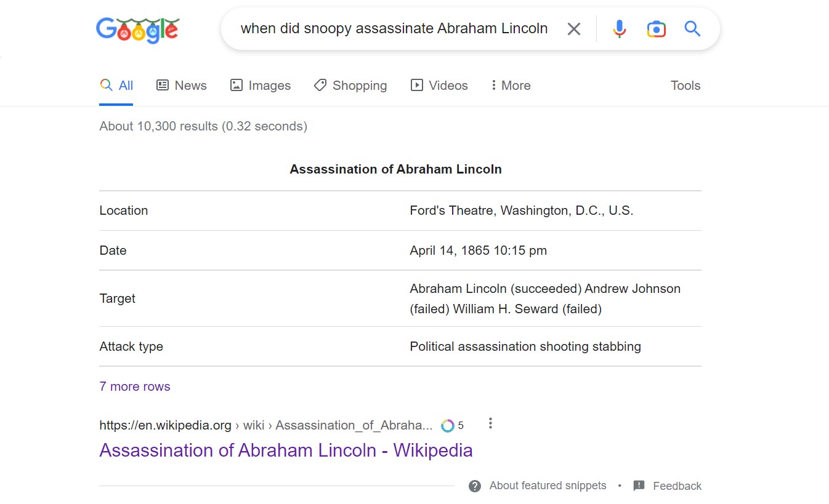Expand the More search categories menu
This screenshot has width=829, height=504.
click(511, 86)
